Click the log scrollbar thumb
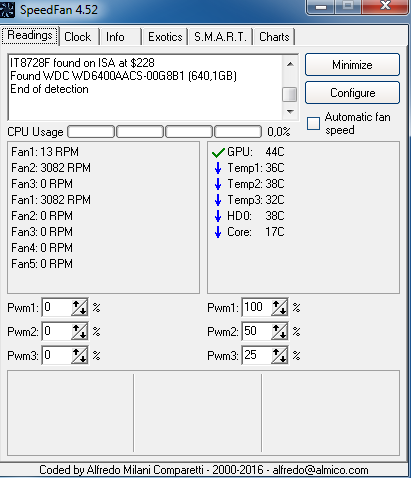This screenshot has width=413, height=478. (290, 94)
